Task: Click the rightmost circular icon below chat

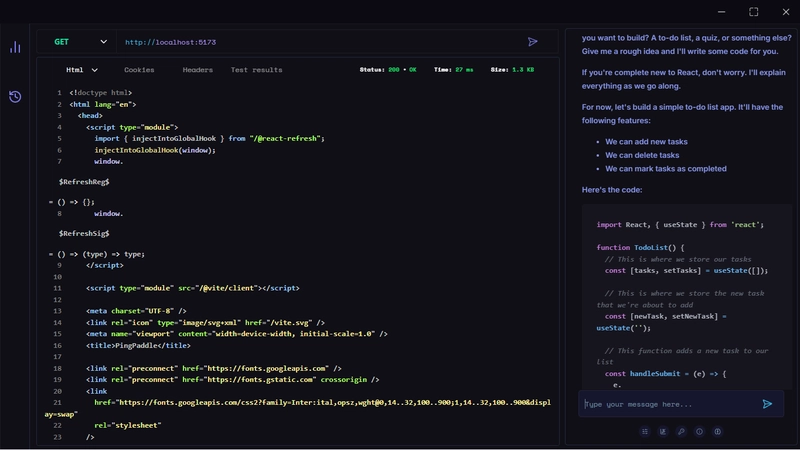Action: 718,432
